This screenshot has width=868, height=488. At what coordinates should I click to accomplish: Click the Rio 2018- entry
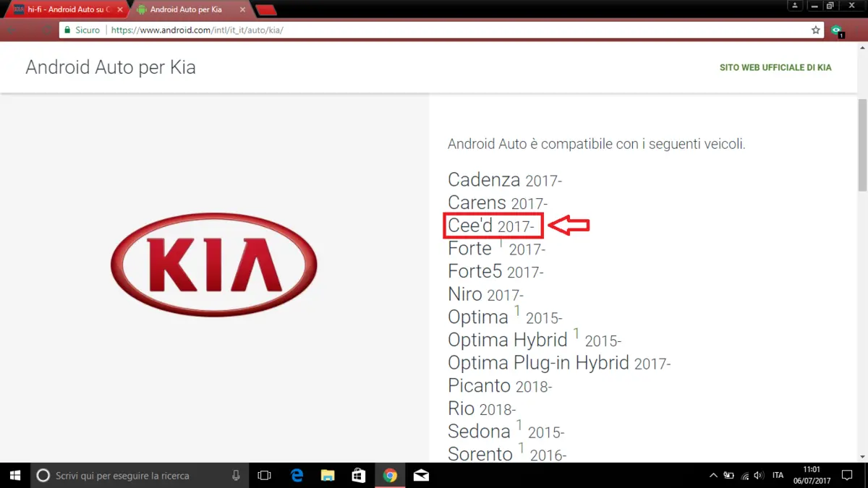[x=482, y=408]
